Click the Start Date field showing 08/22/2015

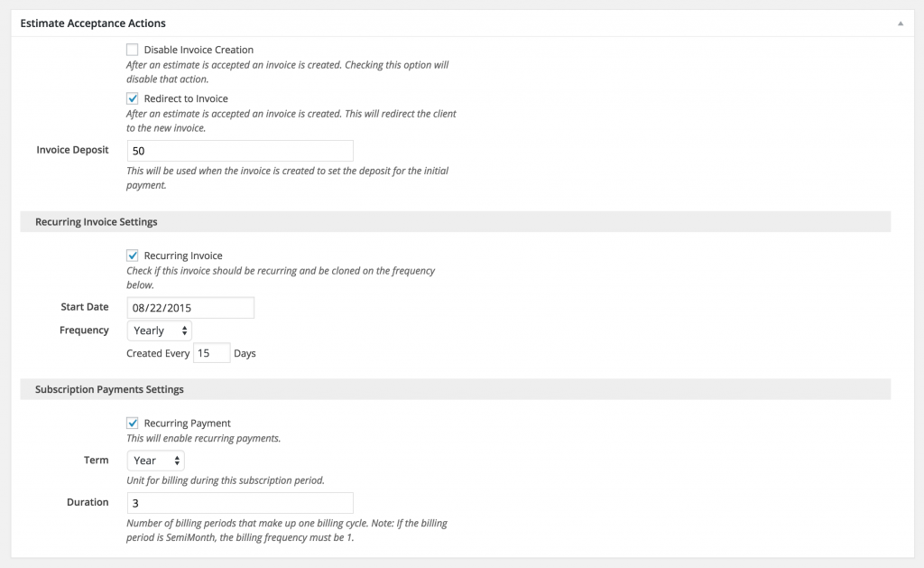point(189,307)
